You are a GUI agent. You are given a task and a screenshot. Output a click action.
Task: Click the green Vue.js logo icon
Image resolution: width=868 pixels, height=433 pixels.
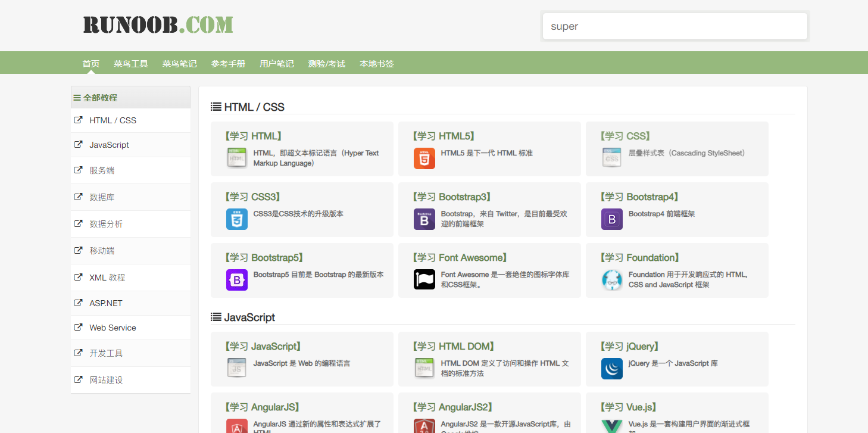[612, 425]
